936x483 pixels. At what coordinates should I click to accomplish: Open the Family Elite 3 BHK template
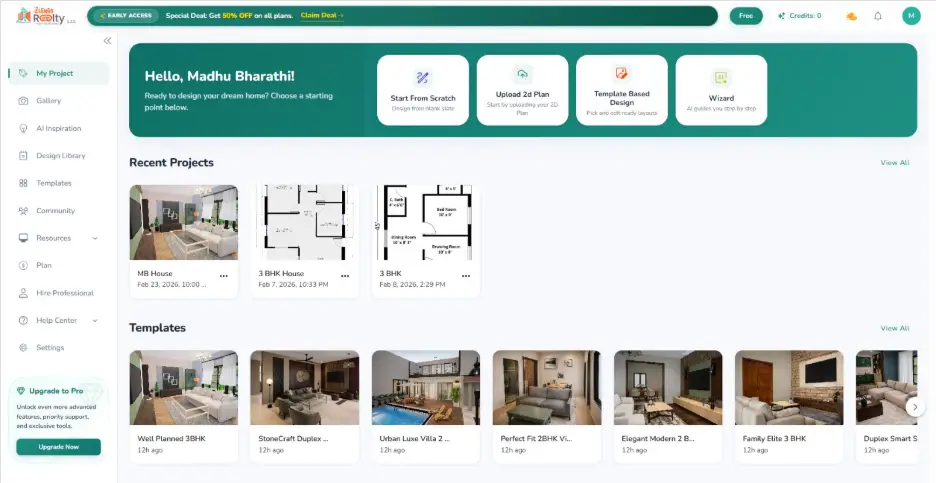[x=789, y=406]
